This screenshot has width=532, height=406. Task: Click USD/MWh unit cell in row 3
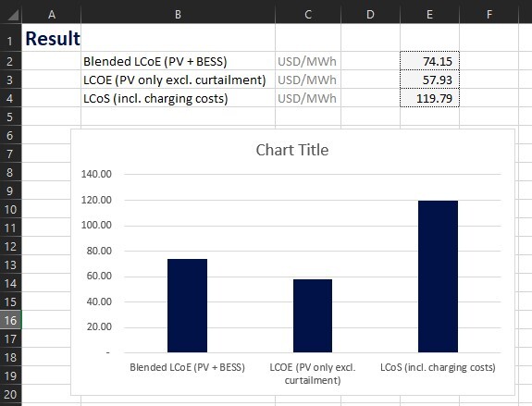pos(308,80)
